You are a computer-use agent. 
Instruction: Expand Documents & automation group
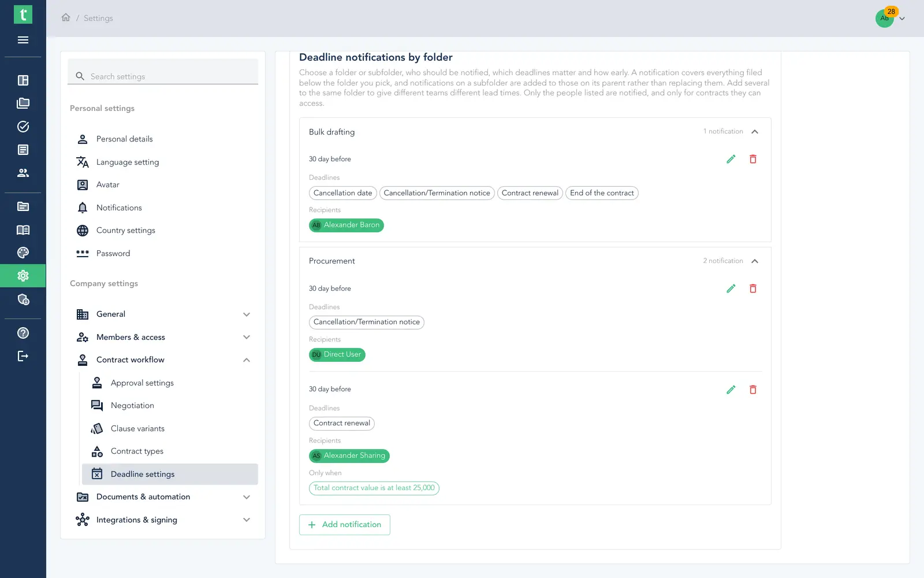click(x=163, y=497)
